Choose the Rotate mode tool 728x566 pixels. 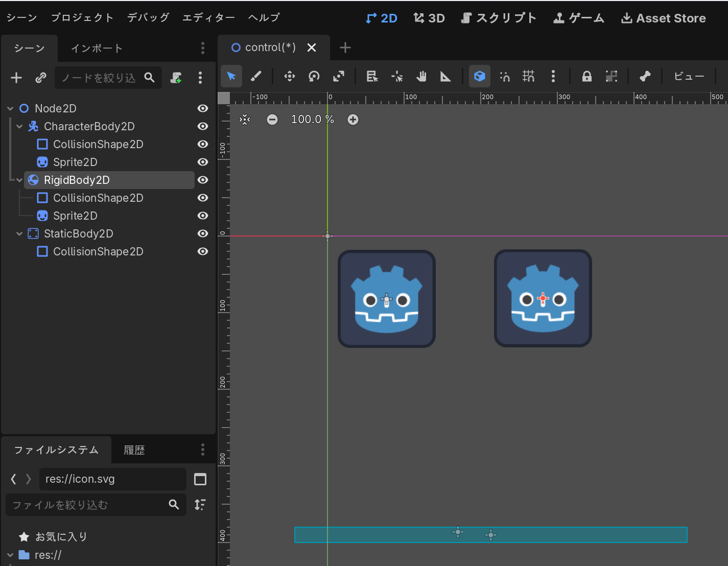click(314, 77)
